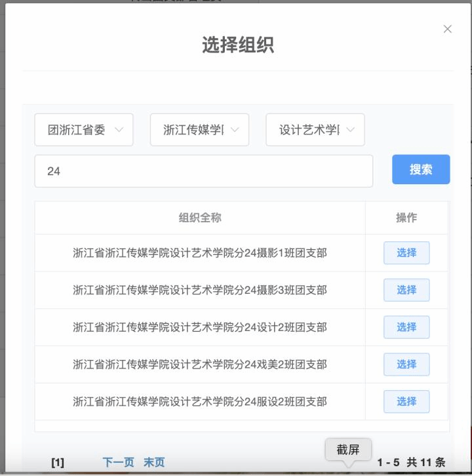
Task: Click the search field containing 24
Action: click(x=203, y=171)
